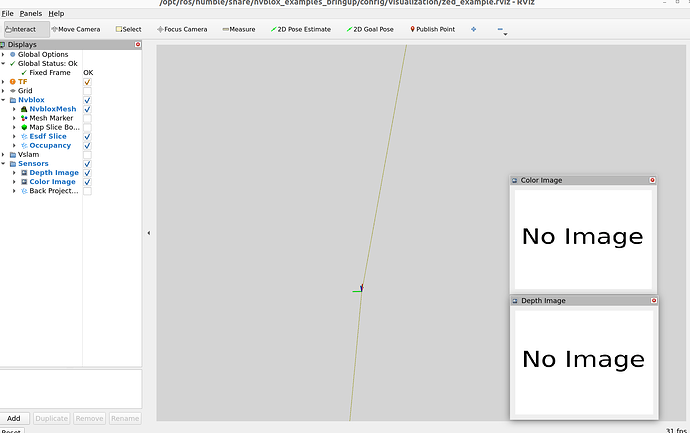Viewport: 690px width, 433px height.
Task: Click the Grid display icon
Action: (12, 91)
